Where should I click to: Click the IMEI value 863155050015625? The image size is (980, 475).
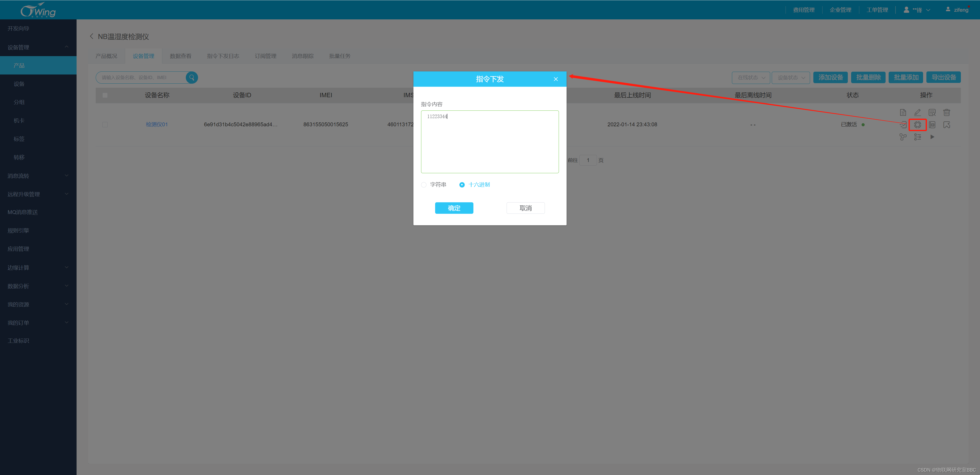click(326, 125)
